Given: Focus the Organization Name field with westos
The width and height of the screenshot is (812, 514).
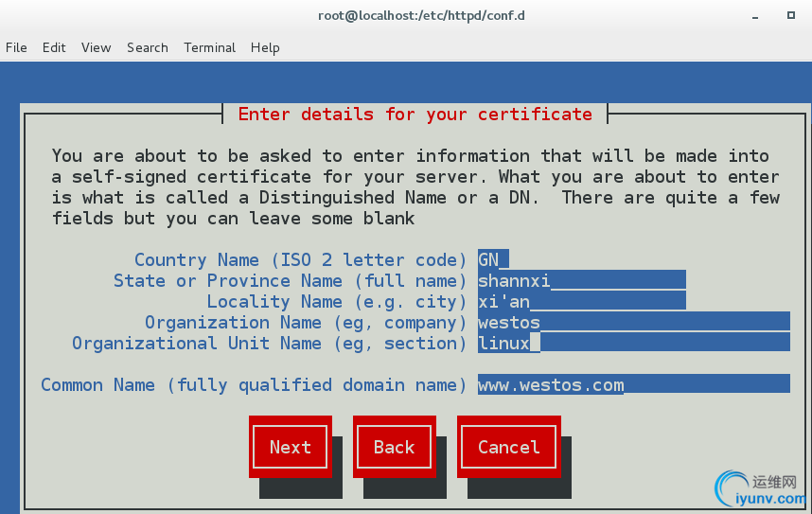Looking at the screenshot, I should [x=634, y=322].
